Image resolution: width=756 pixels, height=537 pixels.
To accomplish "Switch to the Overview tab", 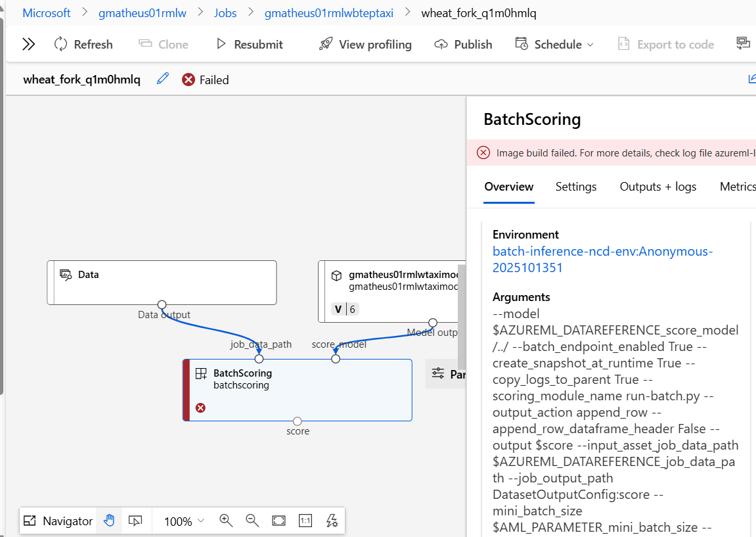I will pyautogui.click(x=508, y=187).
